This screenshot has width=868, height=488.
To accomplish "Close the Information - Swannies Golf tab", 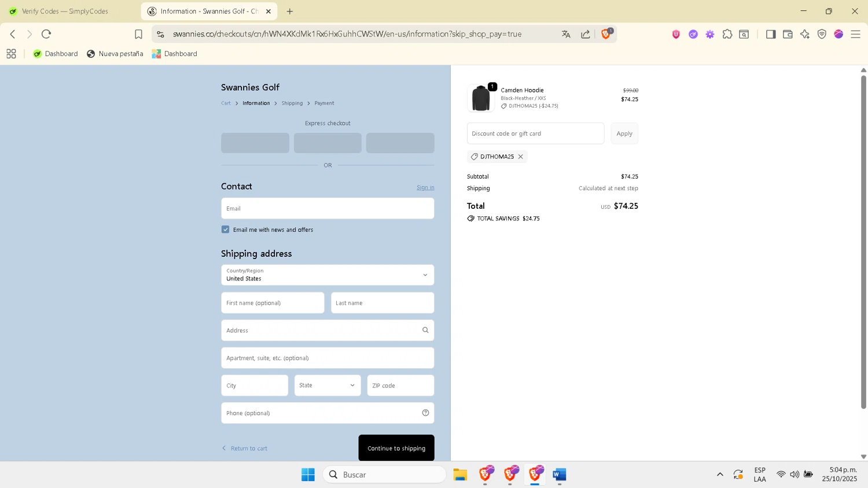I will tap(269, 11).
